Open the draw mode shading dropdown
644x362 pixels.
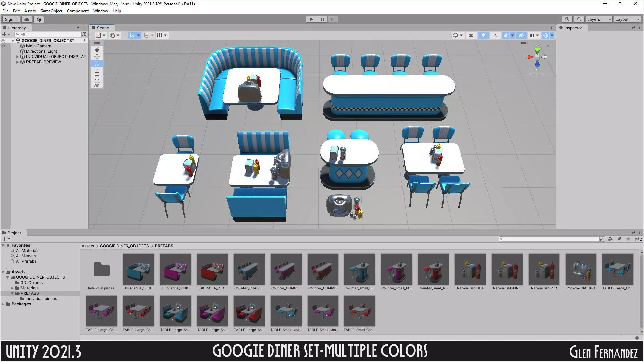[x=458, y=35]
